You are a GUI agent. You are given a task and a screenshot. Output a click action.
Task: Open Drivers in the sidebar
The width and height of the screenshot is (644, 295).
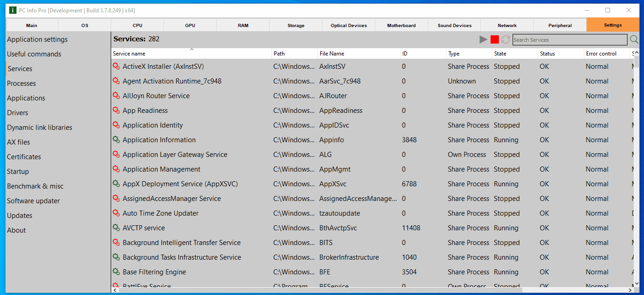(17, 113)
